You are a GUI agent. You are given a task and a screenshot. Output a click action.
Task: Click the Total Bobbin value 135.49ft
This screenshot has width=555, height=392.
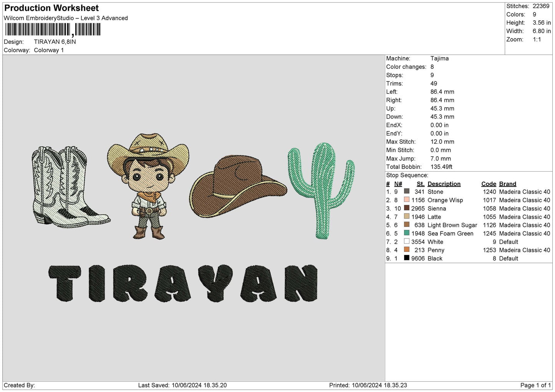click(x=441, y=167)
